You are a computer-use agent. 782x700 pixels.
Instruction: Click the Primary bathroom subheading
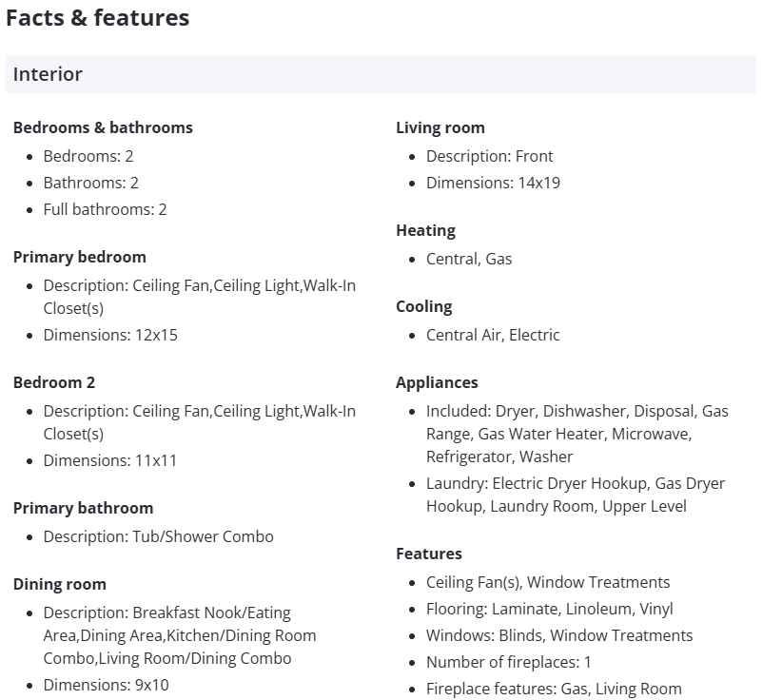click(x=83, y=508)
